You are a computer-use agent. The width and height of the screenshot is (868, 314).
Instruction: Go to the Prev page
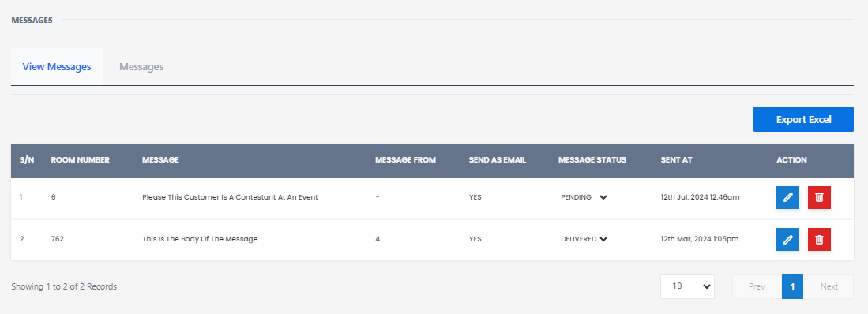(x=757, y=286)
